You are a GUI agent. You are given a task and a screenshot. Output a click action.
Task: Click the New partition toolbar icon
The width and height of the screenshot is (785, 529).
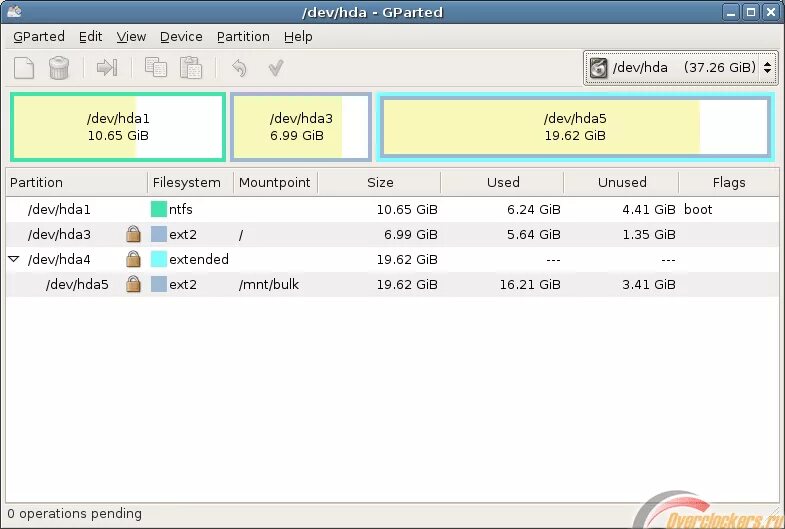[x=24, y=68]
